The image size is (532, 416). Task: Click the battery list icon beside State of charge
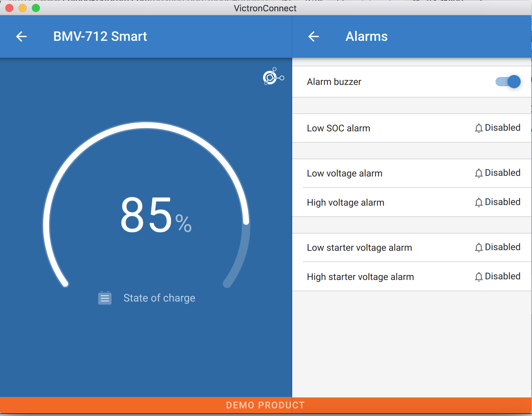tap(105, 298)
